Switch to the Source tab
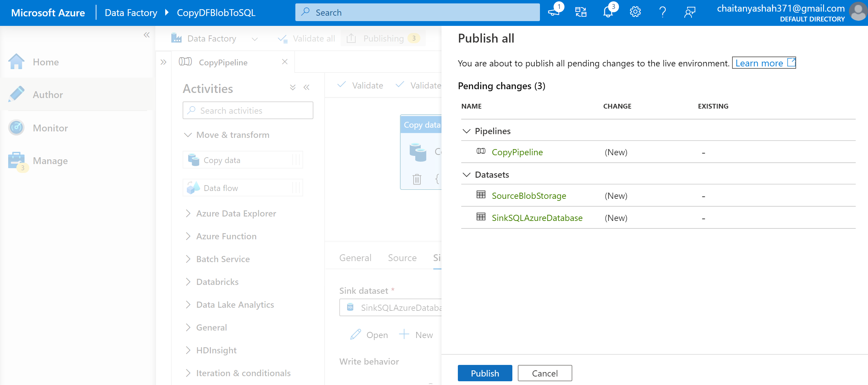868x385 pixels. [402, 258]
